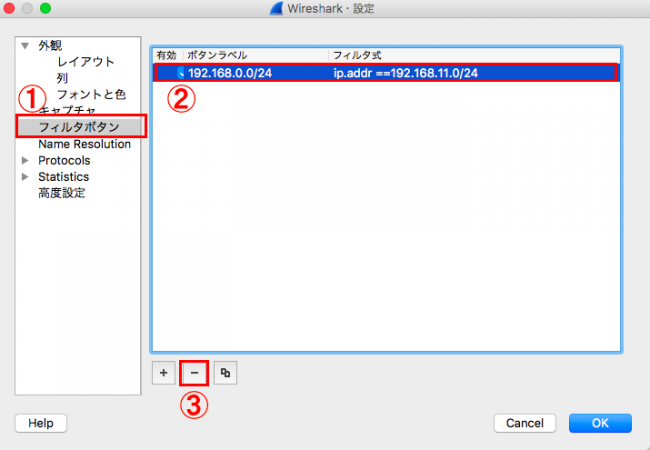Select レイアウト in the sidebar
Viewport: 650px width, 450px height.
(85, 62)
